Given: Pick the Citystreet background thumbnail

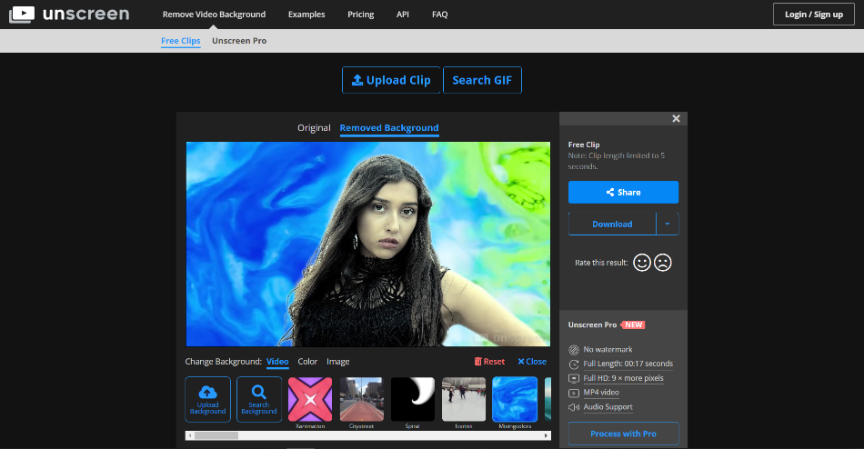Looking at the screenshot, I should (x=361, y=398).
